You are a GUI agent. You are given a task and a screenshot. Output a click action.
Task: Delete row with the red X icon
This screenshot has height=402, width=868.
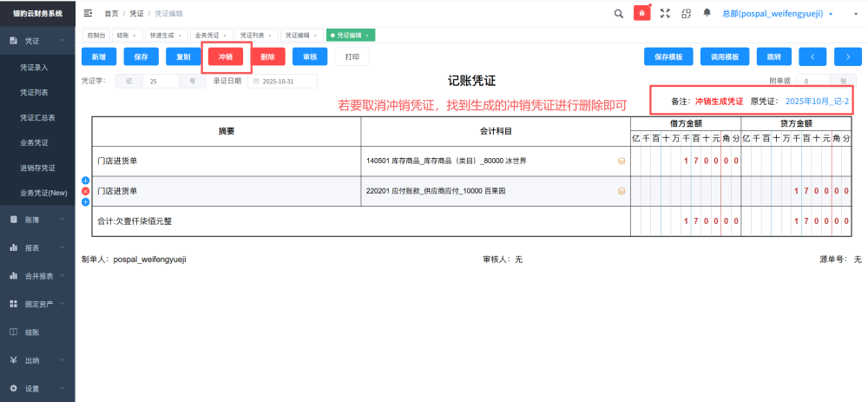[x=86, y=191]
